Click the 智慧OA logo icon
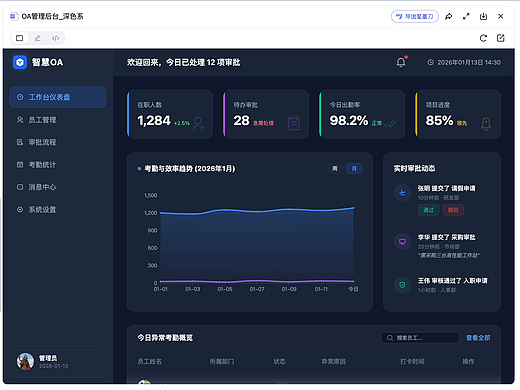This screenshot has height=390, width=520. tap(20, 62)
